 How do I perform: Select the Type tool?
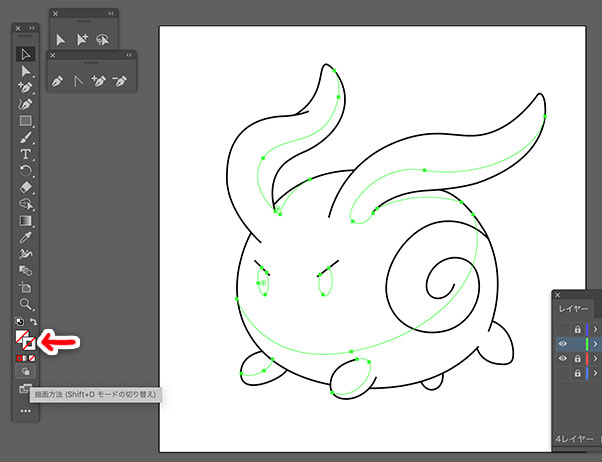[26, 154]
